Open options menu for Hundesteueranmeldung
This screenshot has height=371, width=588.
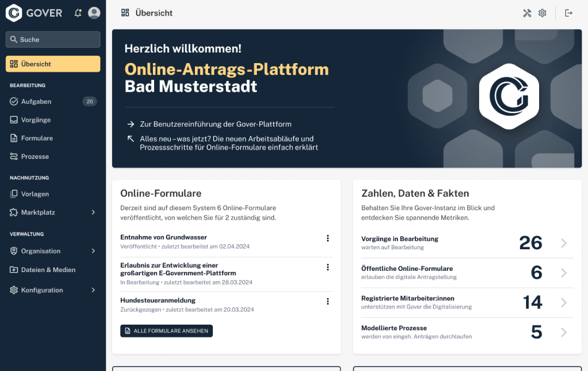tap(327, 302)
